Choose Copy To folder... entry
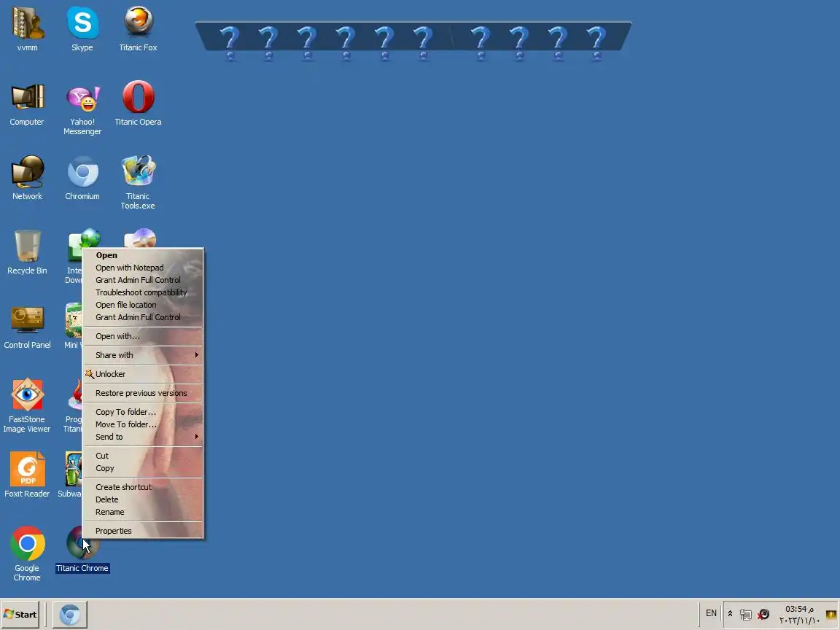Image resolution: width=840 pixels, height=630 pixels. [144, 412]
